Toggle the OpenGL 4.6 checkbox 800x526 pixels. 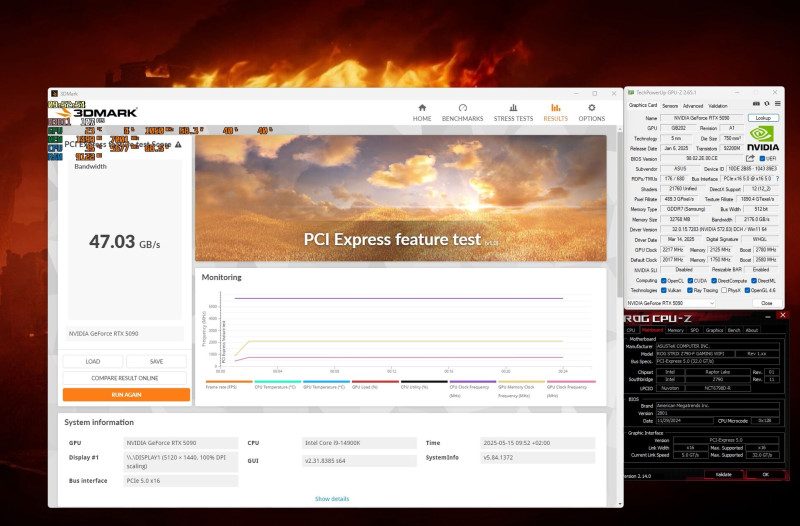747,290
